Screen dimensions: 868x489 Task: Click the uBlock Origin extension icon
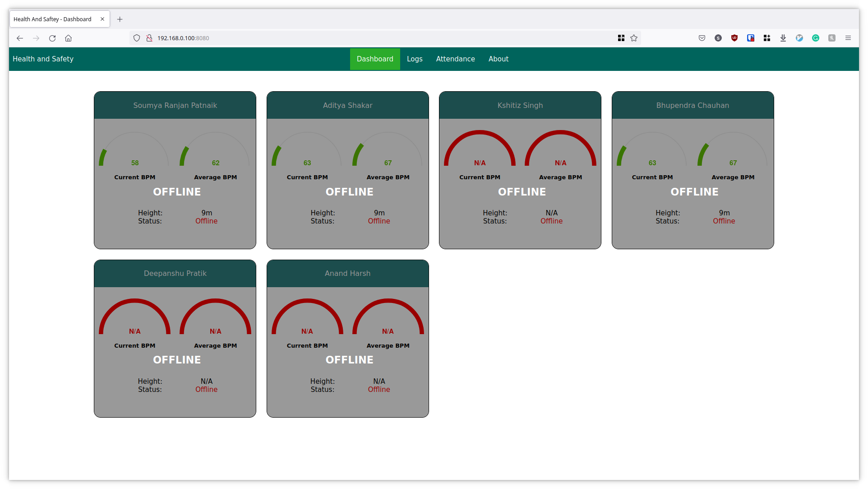click(x=734, y=38)
